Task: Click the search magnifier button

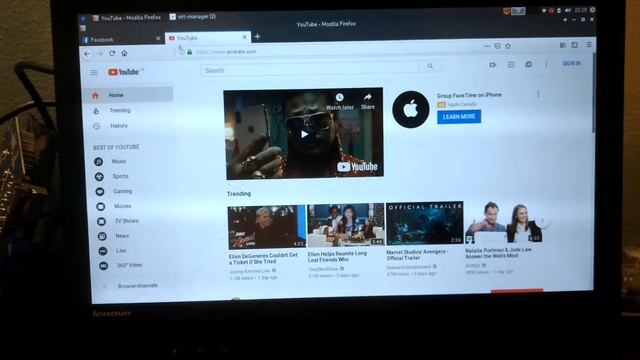Action: click(430, 66)
